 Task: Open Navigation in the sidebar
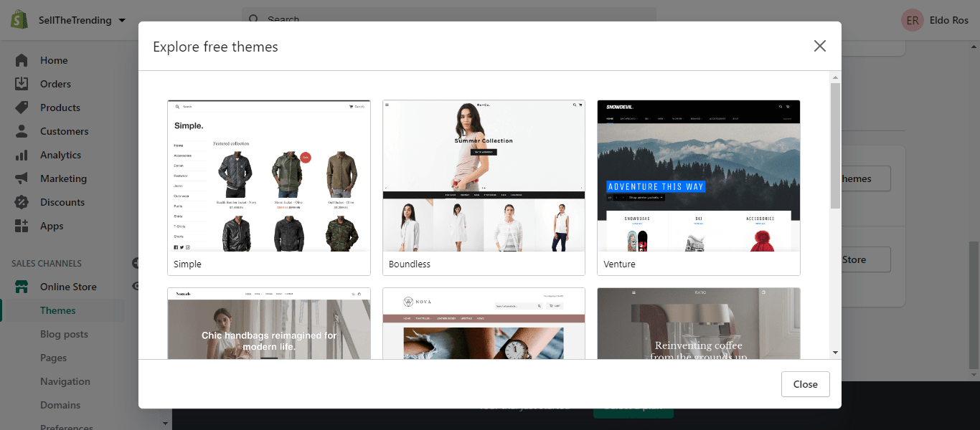(65, 381)
